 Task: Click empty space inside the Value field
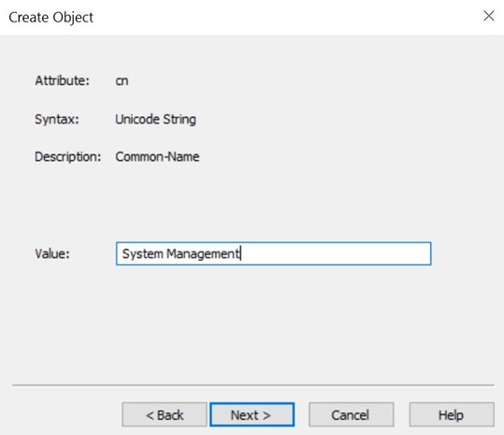click(336, 254)
